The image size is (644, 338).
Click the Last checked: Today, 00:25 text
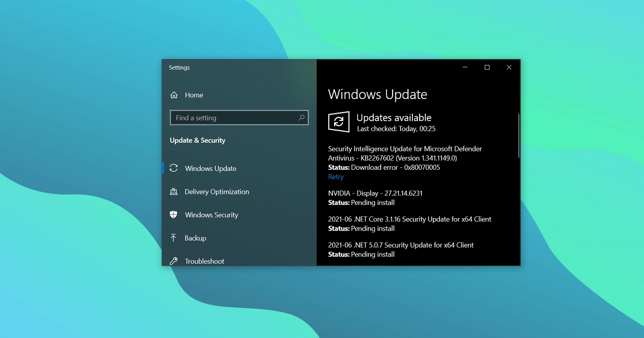point(396,129)
